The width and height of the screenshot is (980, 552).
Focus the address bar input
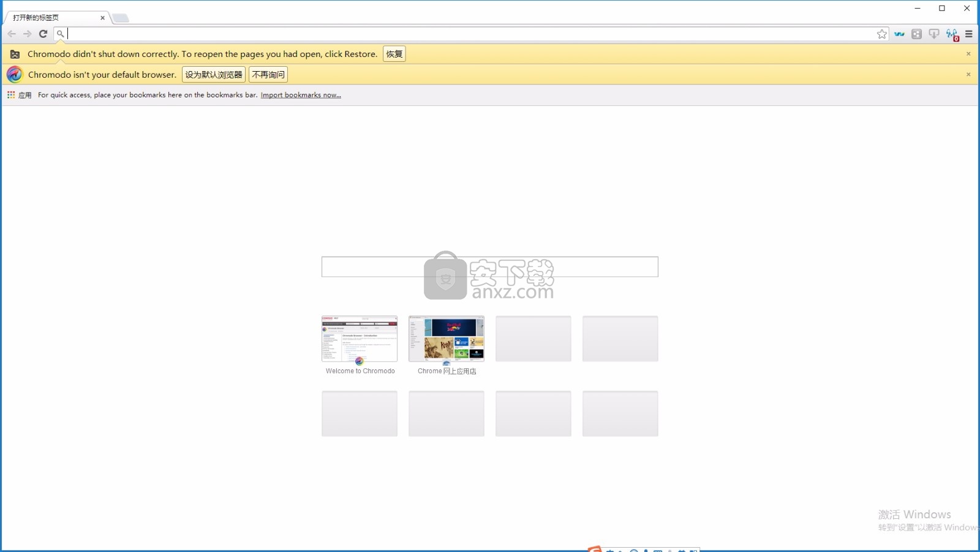(x=470, y=34)
